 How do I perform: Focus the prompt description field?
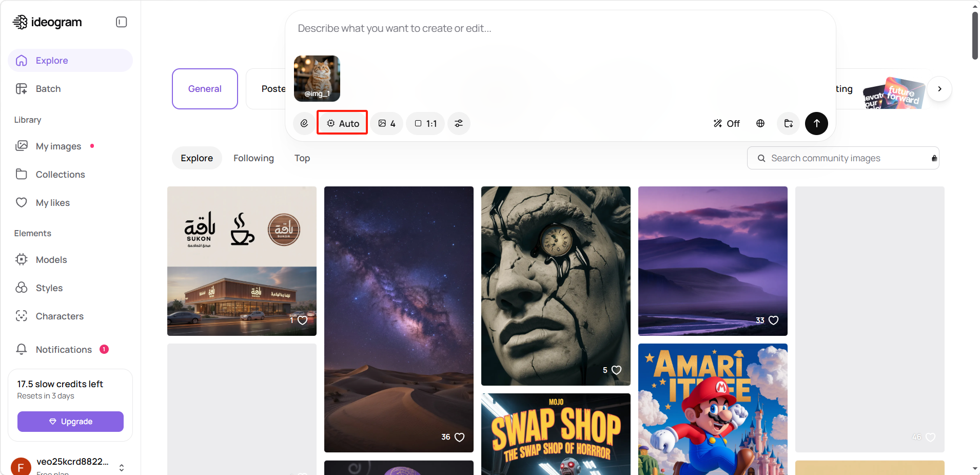click(559, 29)
